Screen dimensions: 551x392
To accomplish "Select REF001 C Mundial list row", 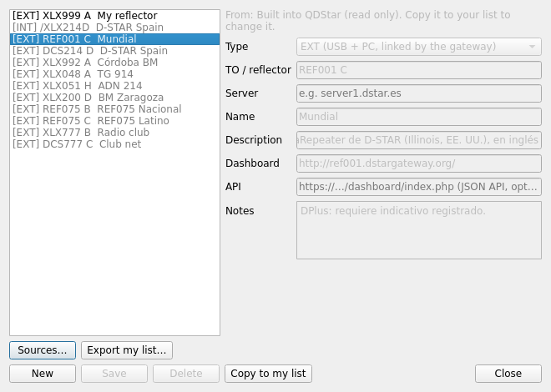I will 114,39.
